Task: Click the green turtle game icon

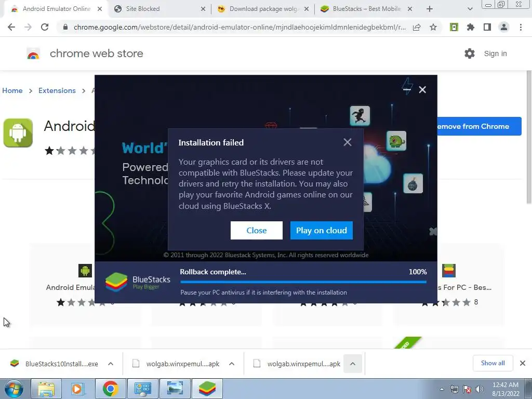Action: pos(396,141)
